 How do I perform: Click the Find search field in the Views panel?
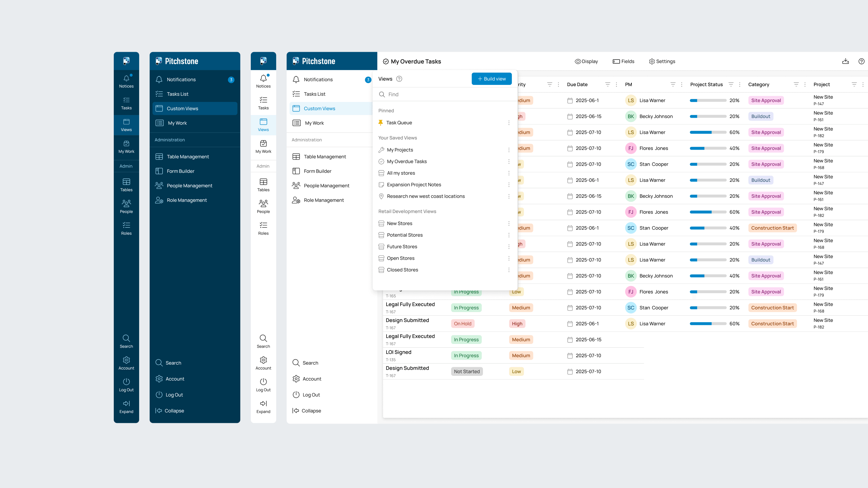pos(445,94)
